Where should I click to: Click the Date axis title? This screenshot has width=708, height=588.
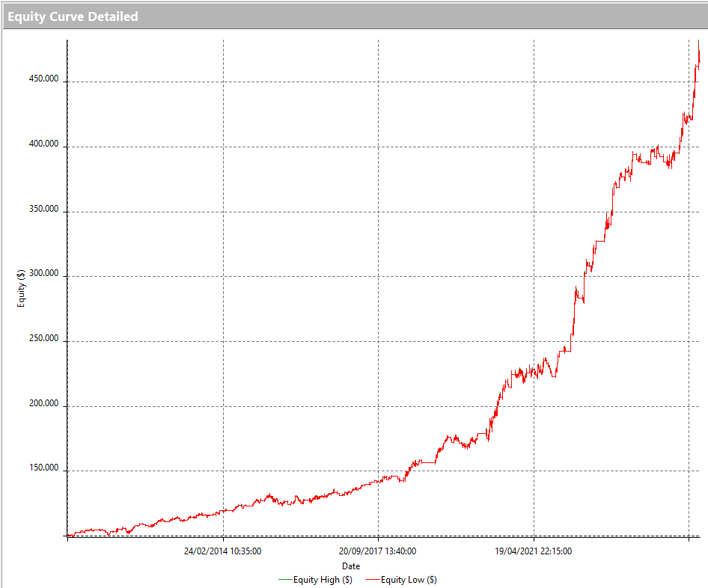pos(352,566)
